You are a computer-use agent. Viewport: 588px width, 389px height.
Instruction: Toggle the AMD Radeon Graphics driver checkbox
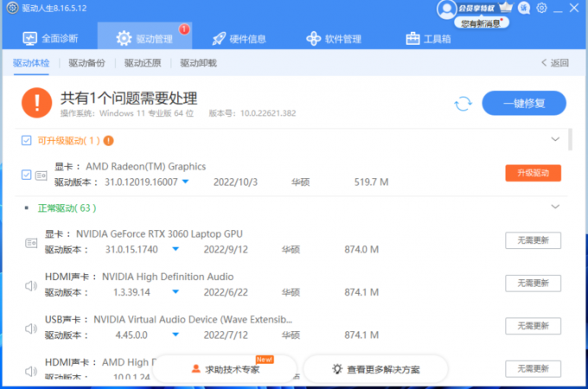pos(26,175)
